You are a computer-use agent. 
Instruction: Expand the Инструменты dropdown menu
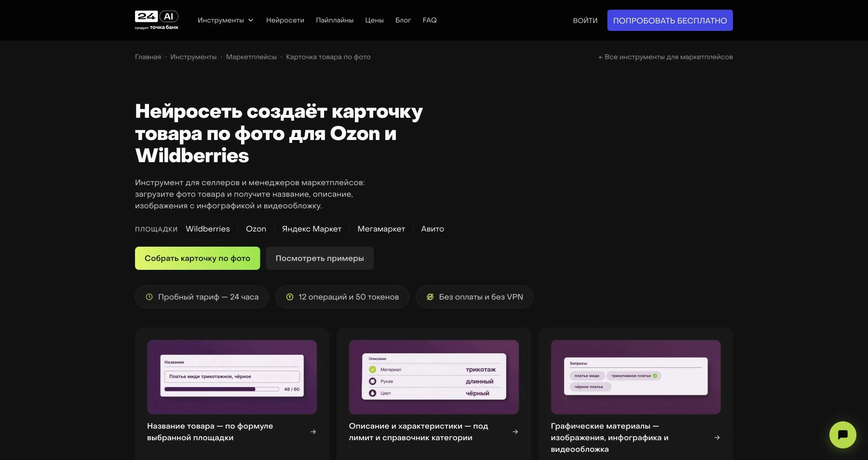(x=225, y=20)
